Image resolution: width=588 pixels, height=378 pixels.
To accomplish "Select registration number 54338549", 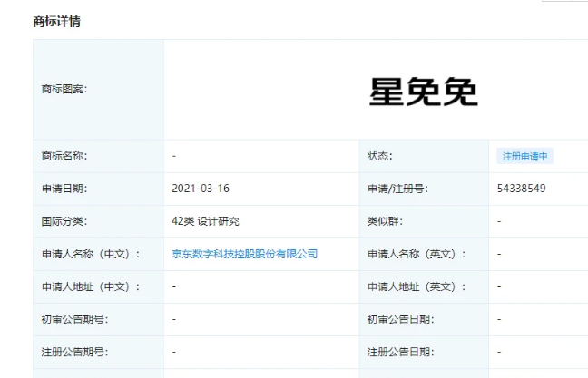I will [x=521, y=189].
